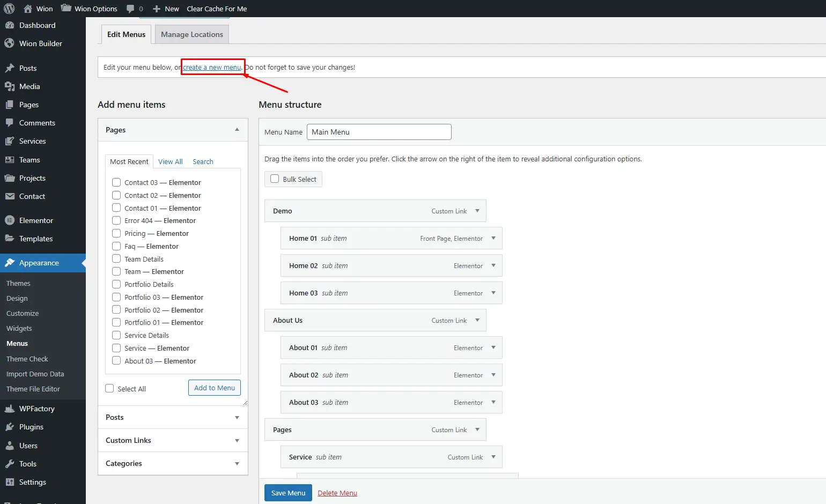Tick the Error 404 — Elementor checkbox
Screen dimensions: 826x504
pos(116,220)
